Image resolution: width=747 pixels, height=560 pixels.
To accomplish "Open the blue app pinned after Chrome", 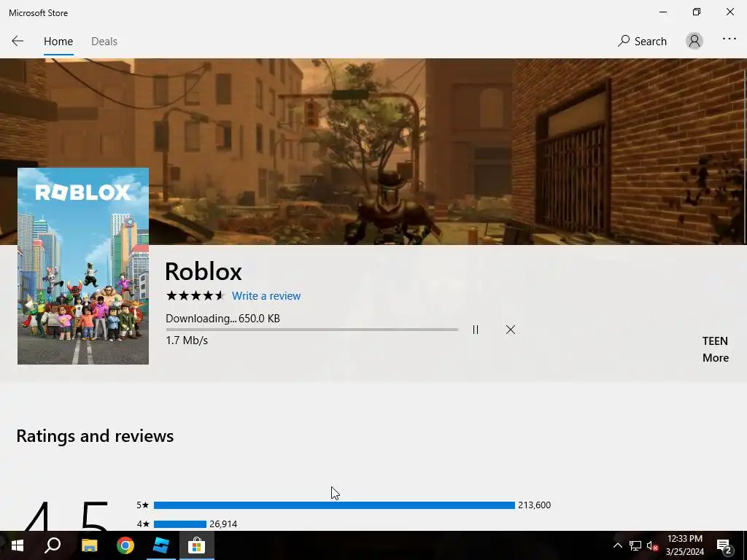I will [x=161, y=545].
